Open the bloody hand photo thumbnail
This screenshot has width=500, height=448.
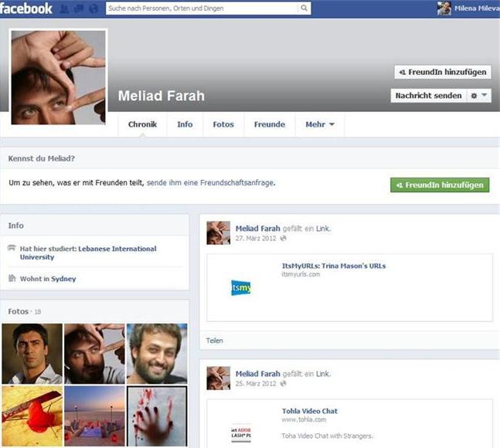[x=157, y=416]
